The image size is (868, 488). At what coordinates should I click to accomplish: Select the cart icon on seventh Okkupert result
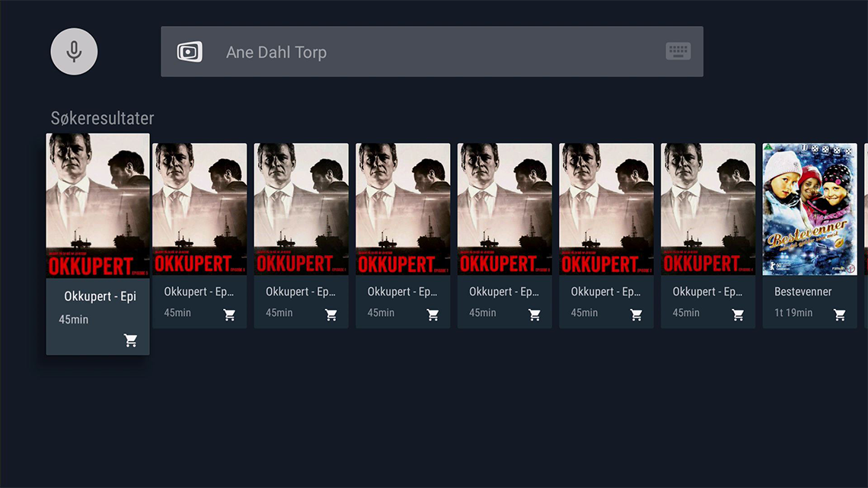(738, 314)
